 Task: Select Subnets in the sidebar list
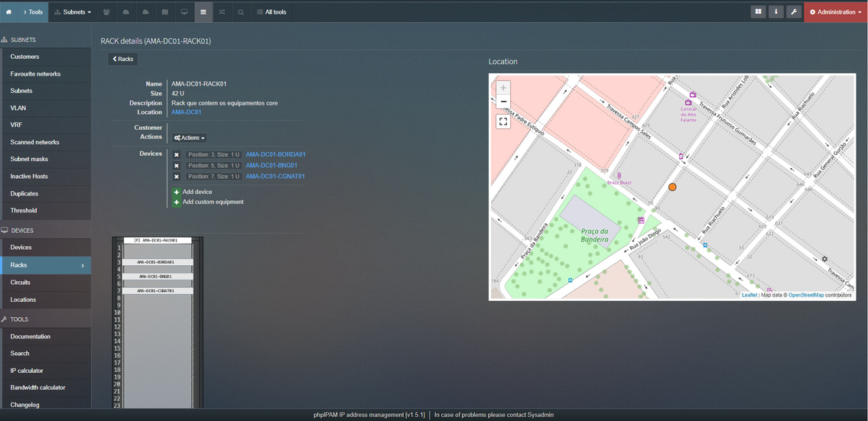pyautogui.click(x=46, y=91)
